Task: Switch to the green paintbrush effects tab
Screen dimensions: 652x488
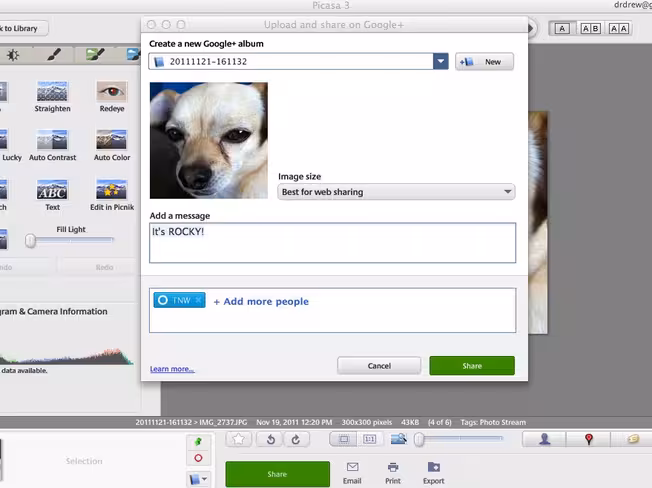Action: [x=95, y=55]
